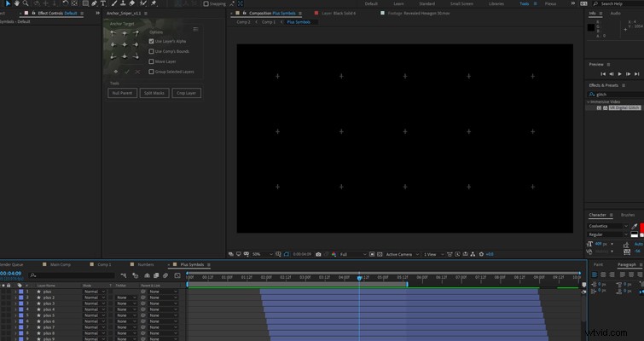
Task: Click the Character panel eyedropper icon
Action: [x=634, y=226]
